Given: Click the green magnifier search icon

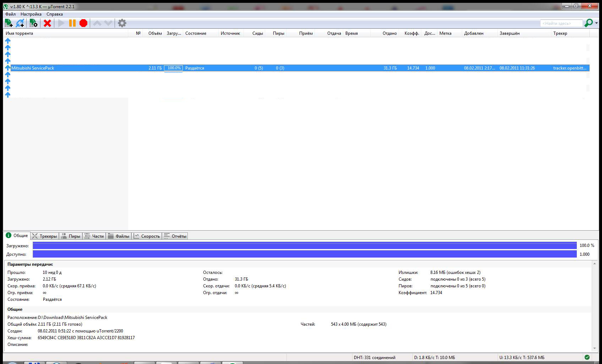Looking at the screenshot, I should [x=588, y=23].
